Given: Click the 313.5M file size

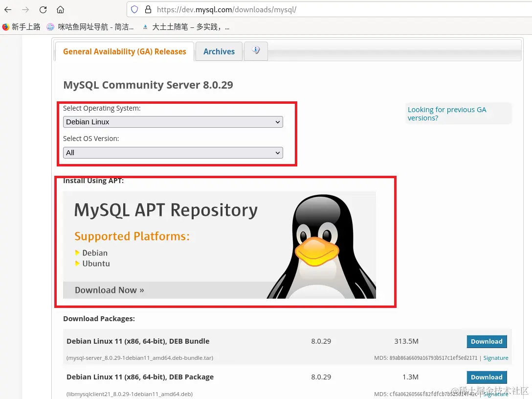Looking at the screenshot, I should click(x=406, y=341).
